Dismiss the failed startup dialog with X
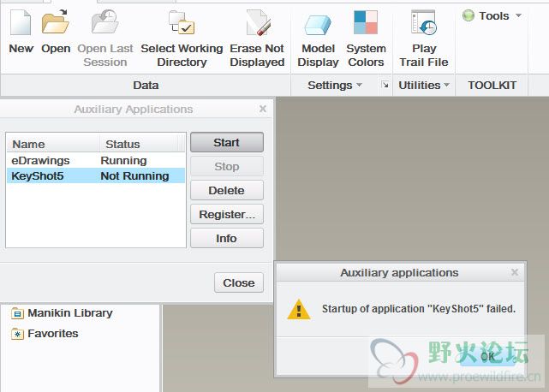Screen dimensions: 549x392 515,272
